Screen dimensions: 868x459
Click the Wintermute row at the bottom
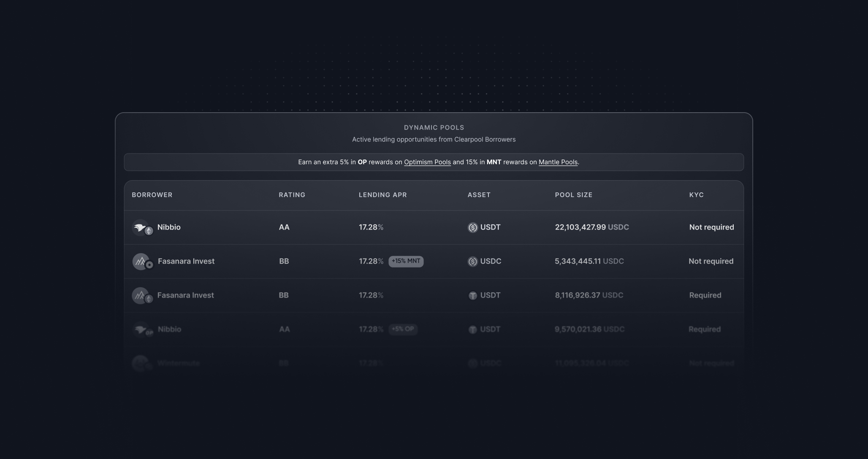point(434,363)
